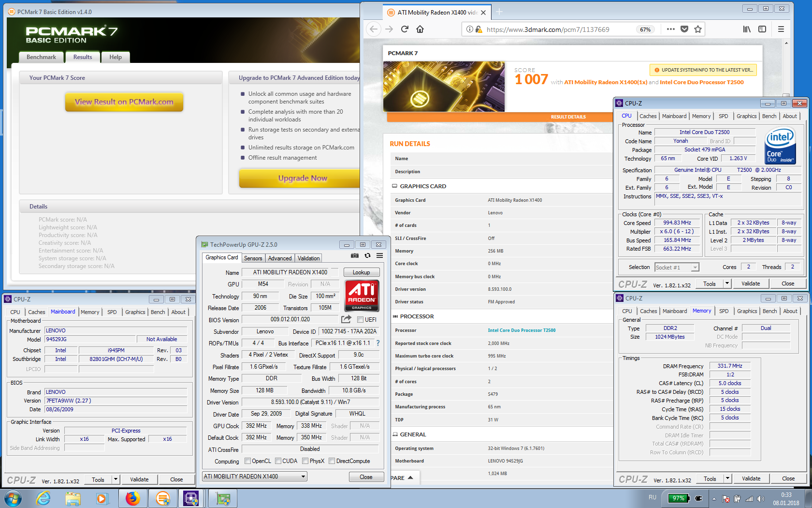Open Tools dropdown arrow in the Memory CPU-Z

727,478
